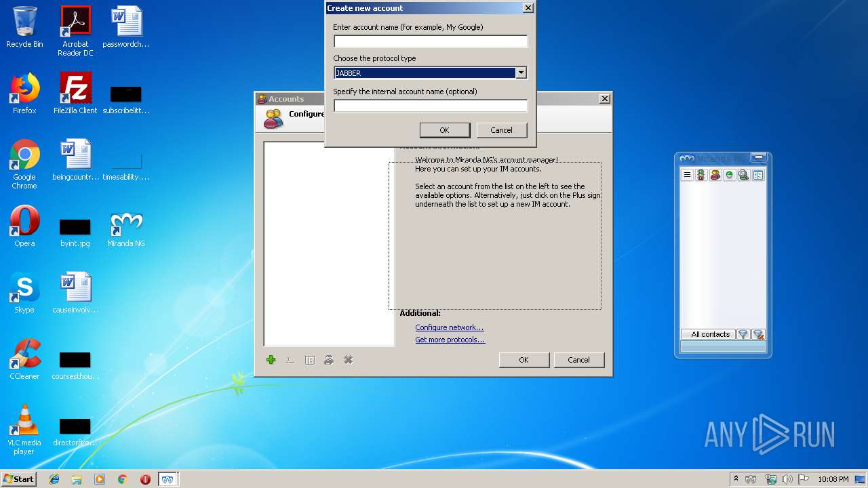Click the account name input field

(x=430, y=41)
